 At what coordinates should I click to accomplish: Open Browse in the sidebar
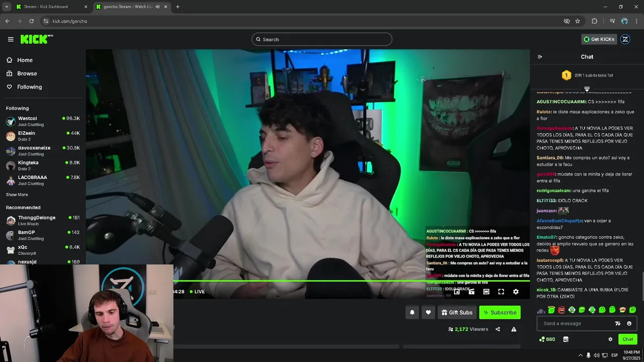click(x=21, y=73)
